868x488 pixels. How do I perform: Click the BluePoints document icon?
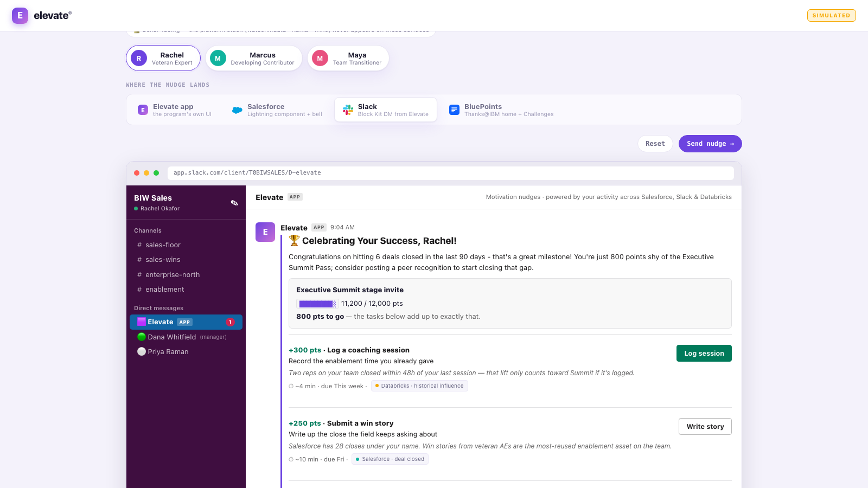point(454,110)
